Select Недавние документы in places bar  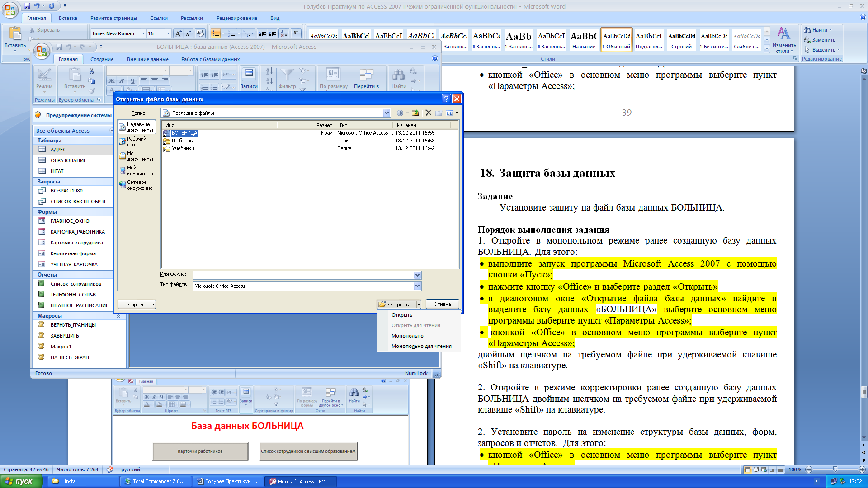(136, 127)
